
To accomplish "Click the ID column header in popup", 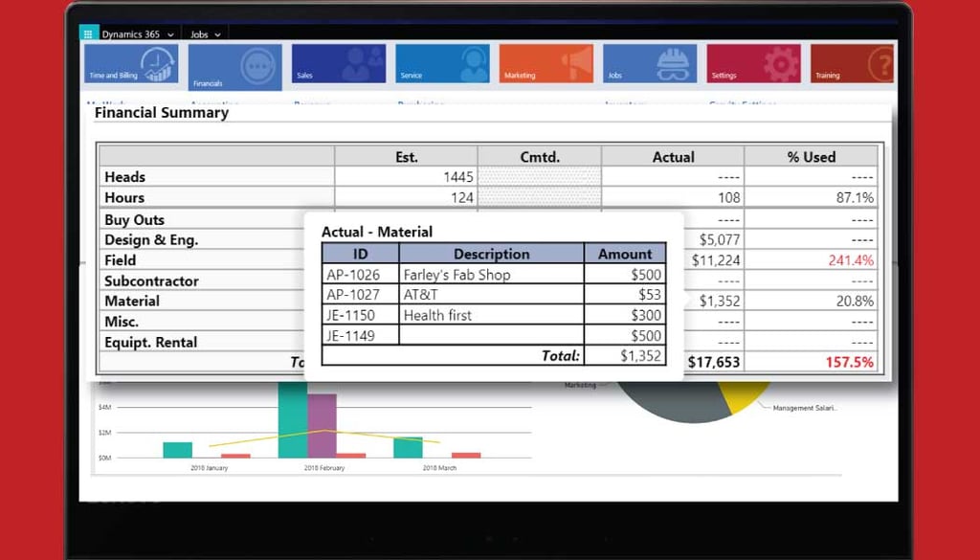I will point(361,254).
